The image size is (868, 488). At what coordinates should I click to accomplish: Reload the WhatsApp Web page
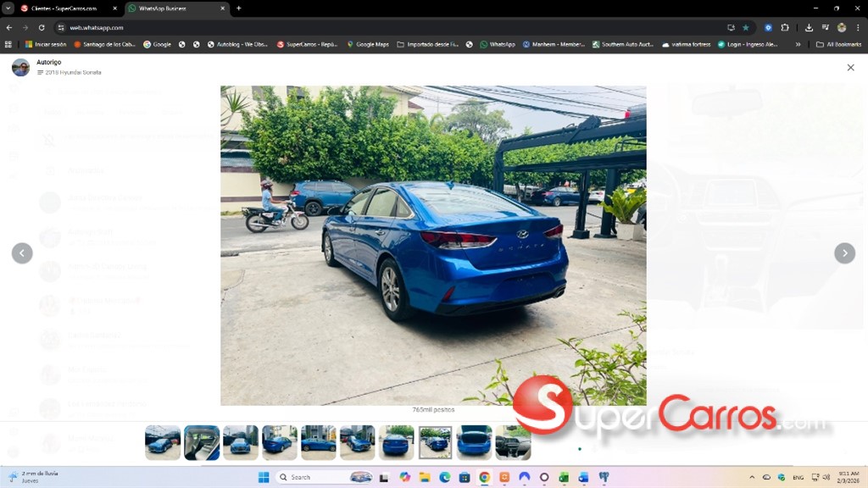point(41,27)
